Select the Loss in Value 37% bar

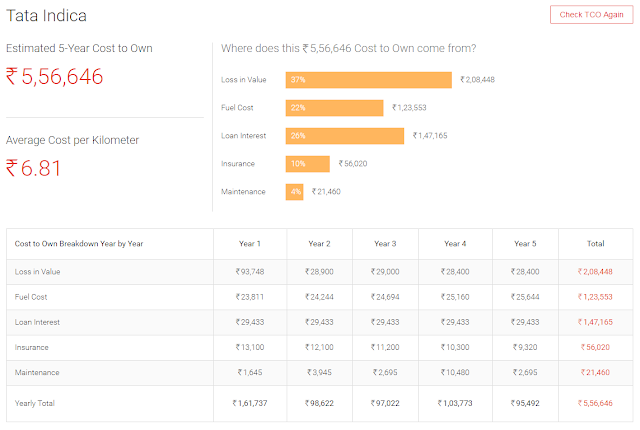point(369,80)
